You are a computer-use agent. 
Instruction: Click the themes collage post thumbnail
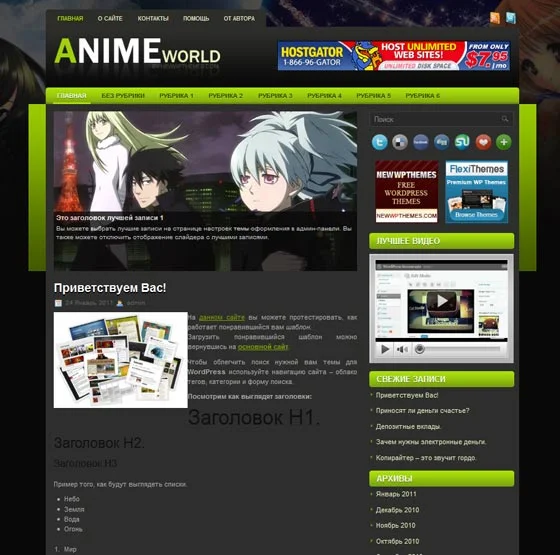121,360
